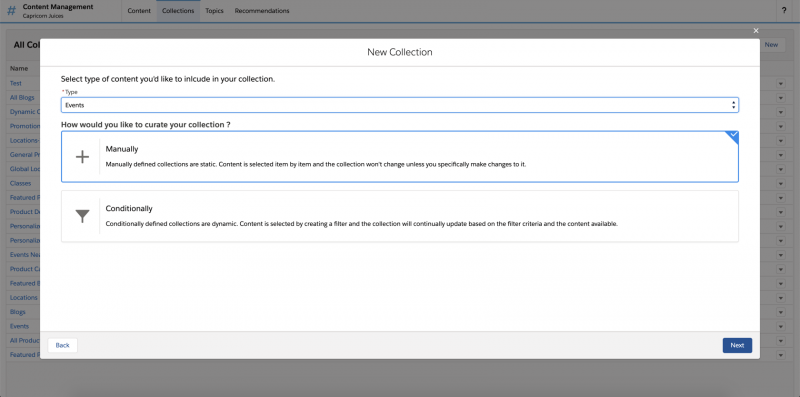Open the Classes collection link
800x397 pixels.
[20, 183]
